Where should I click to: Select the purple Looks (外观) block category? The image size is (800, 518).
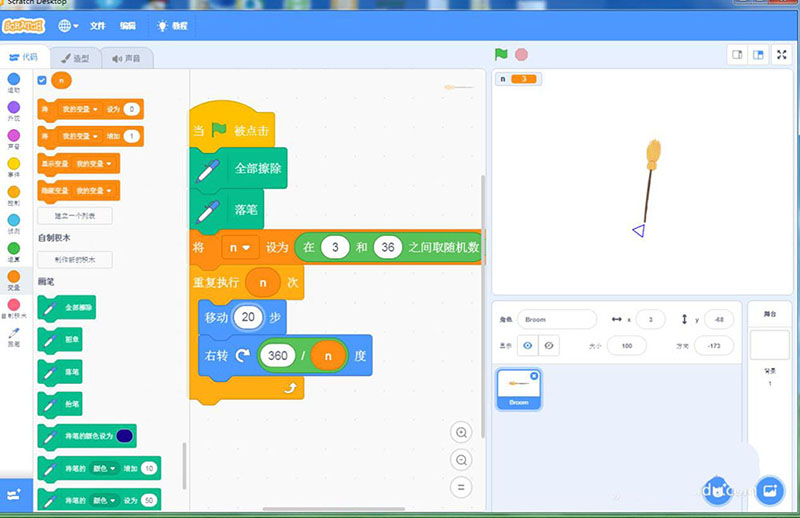(14, 111)
